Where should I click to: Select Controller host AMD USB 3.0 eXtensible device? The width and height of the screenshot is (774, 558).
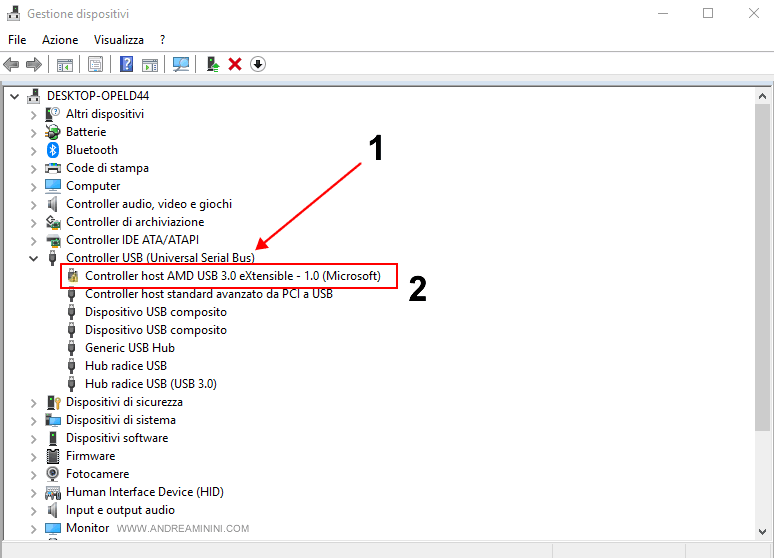pos(232,276)
